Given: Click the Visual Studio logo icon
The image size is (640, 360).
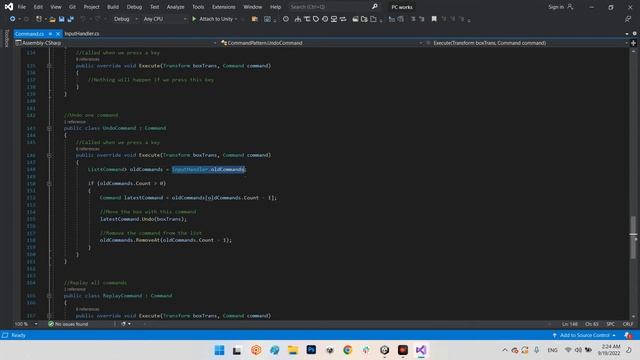Looking at the screenshot, I should coord(9,7).
